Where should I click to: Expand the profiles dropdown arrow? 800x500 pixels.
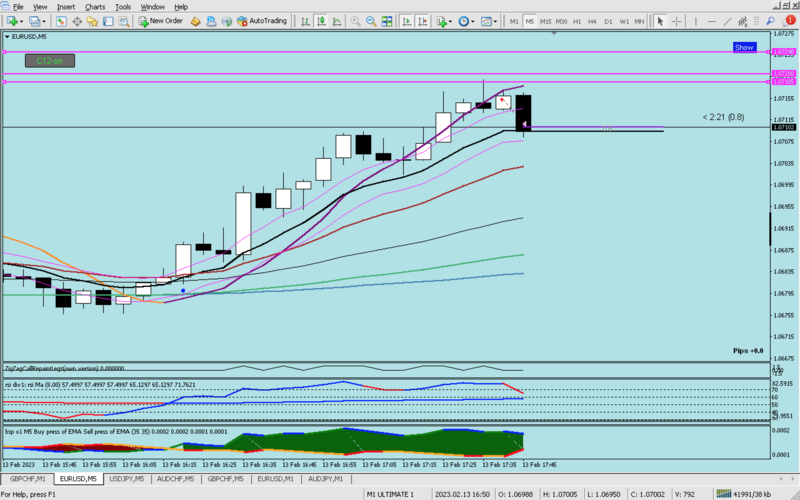click(43, 21)
